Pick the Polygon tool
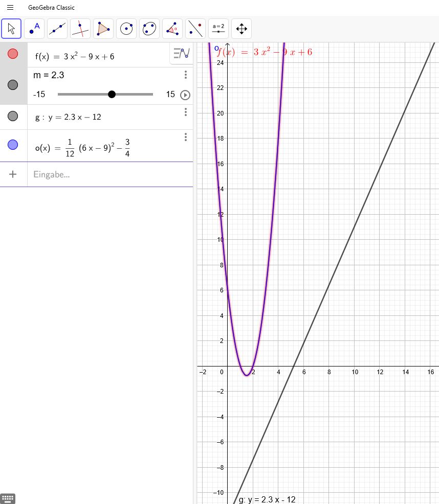Viewport: 439px width, 504px height. 103,29
